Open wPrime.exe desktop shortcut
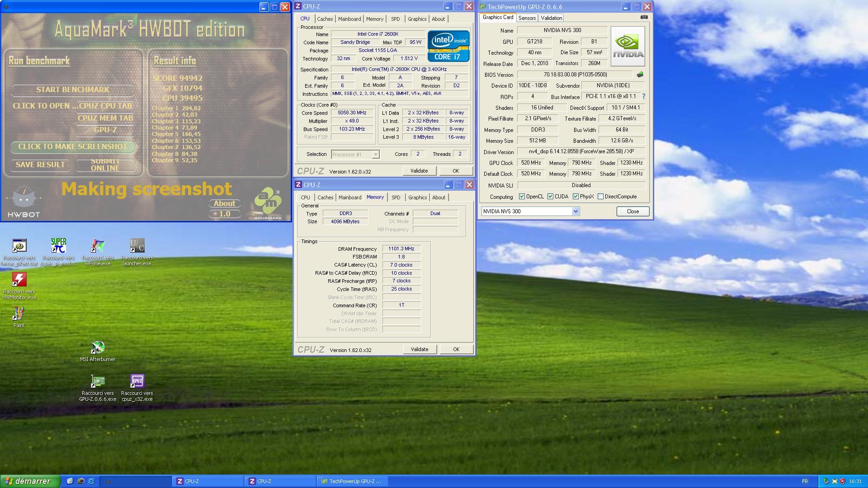Screen dimensions: 868x488 click(98, 252)
